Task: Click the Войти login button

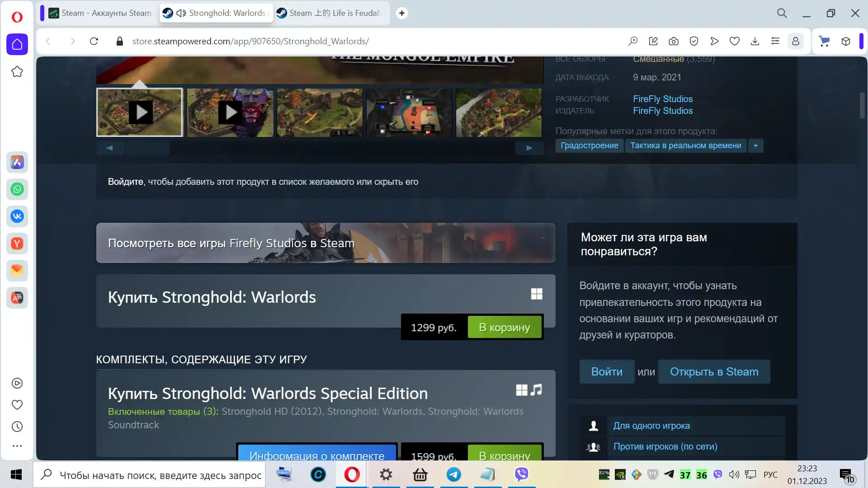Action: coord(607,371)
